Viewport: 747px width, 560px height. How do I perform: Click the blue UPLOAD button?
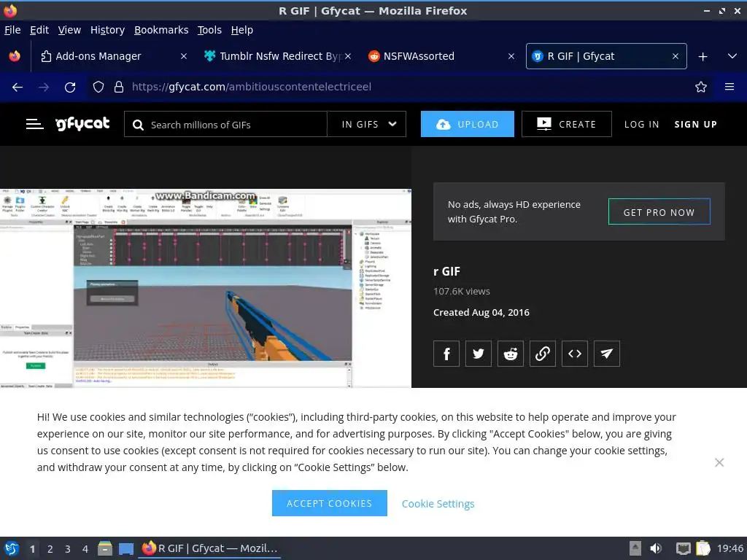pyautogui.click(x=468, y=124)
